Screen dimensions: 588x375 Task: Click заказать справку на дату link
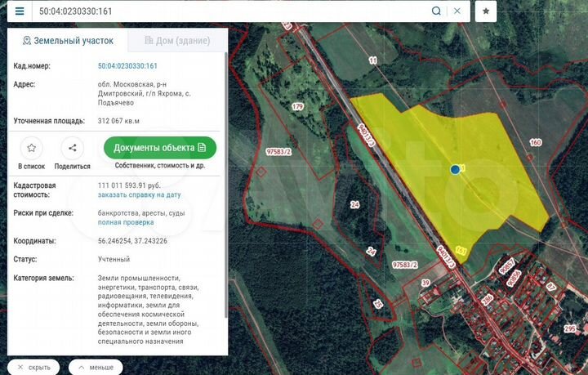click(139, 195)
